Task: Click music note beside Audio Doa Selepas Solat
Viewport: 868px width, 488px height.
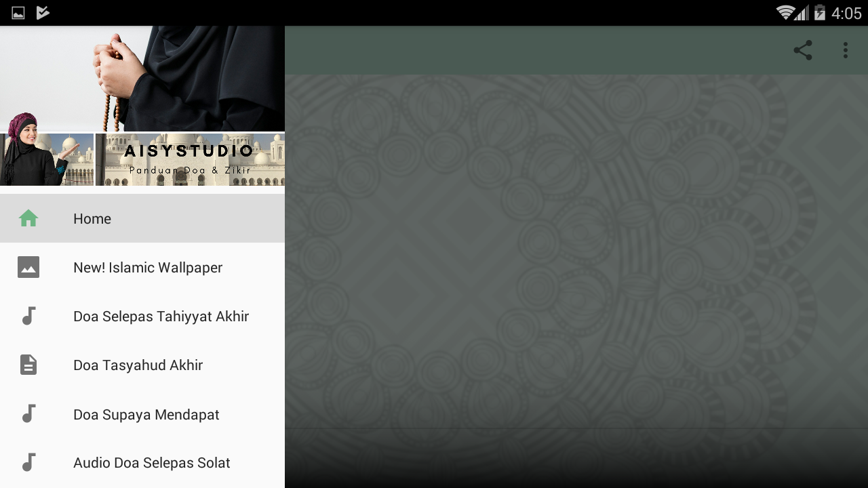Action: pyautogui.click(x=28, y=462)
